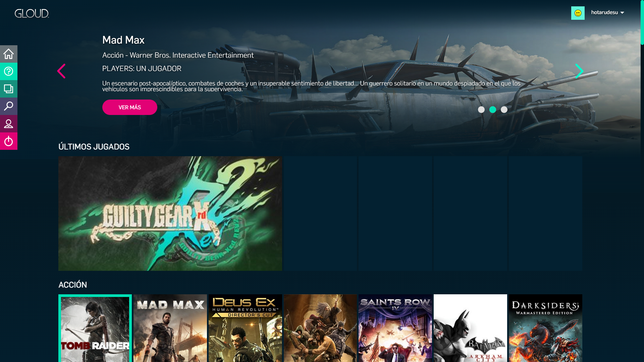Click the page vertical scrollbar thumb
This screenshot has height=362, width=644.
642,22
